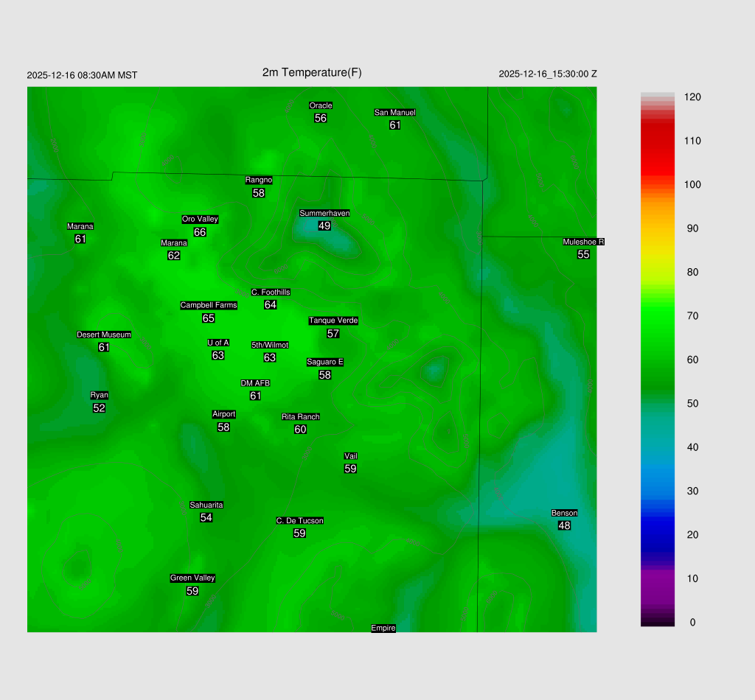Pick the Oracle temperature reading 56

[x=321, y=118]
